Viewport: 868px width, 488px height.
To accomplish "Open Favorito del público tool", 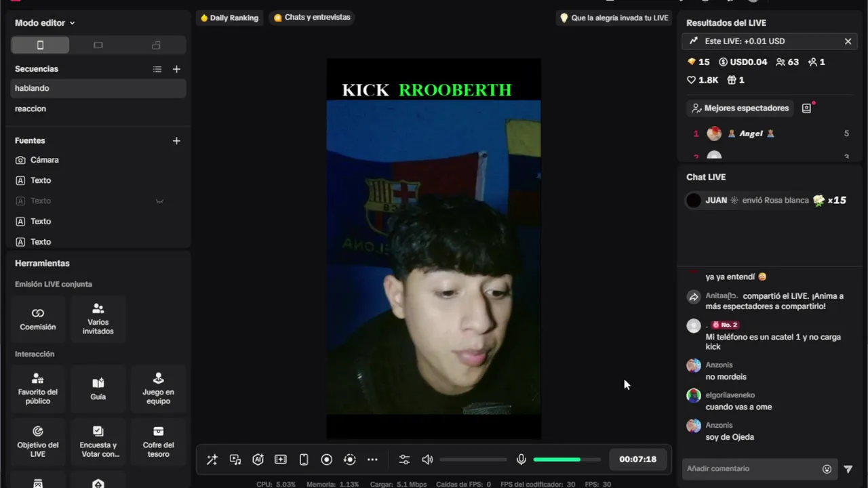I will (x=38, y=388).
